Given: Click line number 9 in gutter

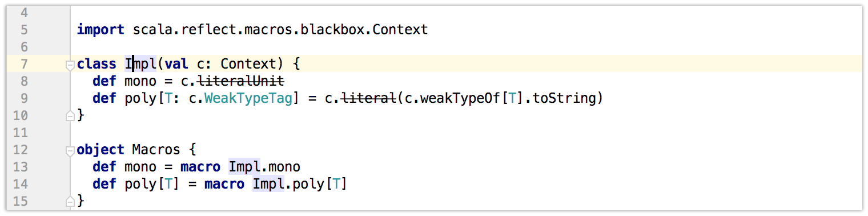Looking at the screenshot, I should [x=23, y=98].
